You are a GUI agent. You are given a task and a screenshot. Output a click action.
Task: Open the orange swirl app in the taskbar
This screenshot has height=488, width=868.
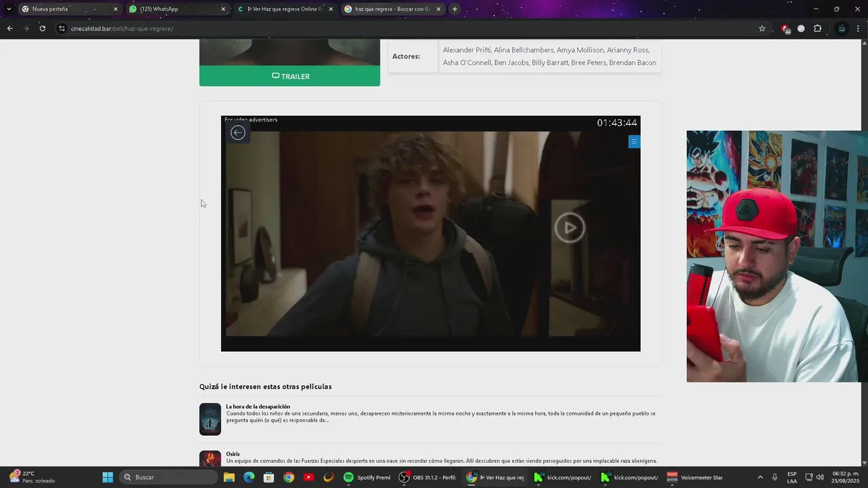coord(328,477)
